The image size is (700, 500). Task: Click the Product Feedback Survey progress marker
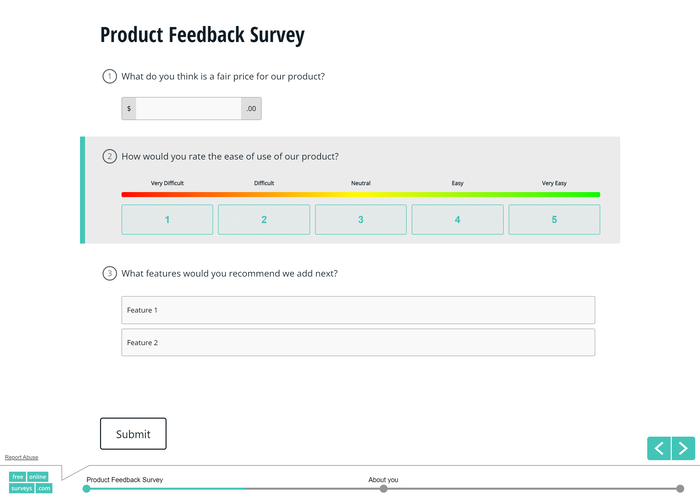click(x=87, y=488)
